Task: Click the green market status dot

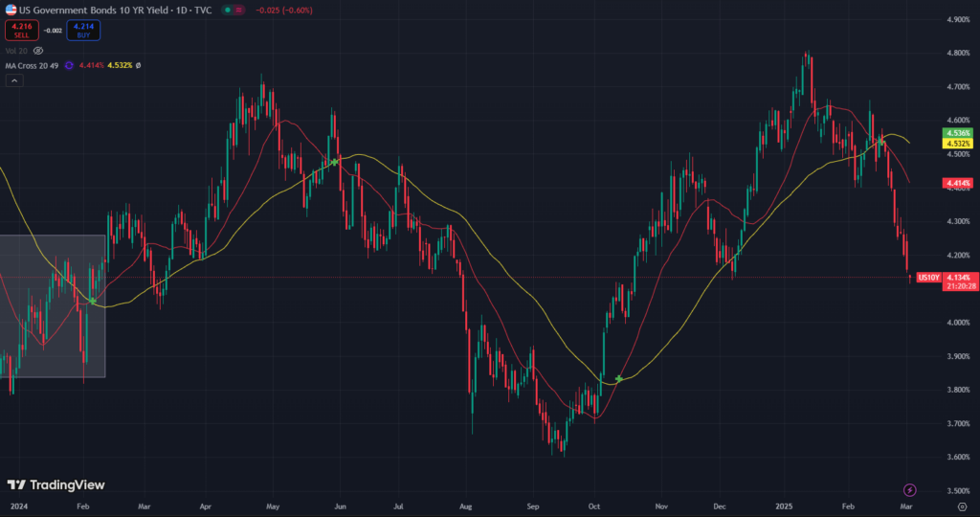Action: (x=228, y=10)
